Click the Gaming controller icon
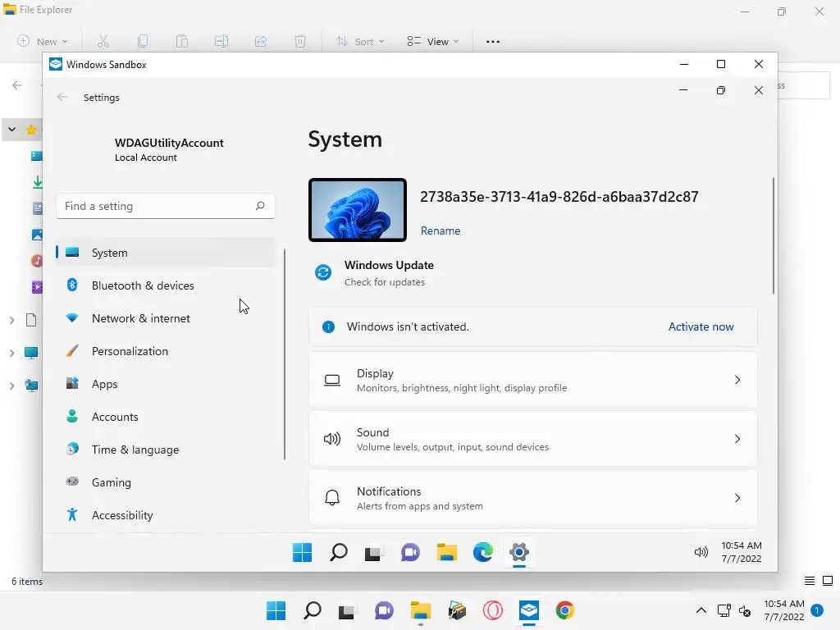The image size is (840, 630). 72,482
